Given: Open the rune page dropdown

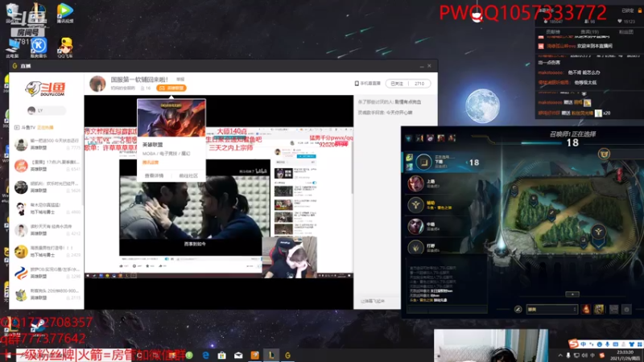Looking at the screenshot, I should (551, 310).
